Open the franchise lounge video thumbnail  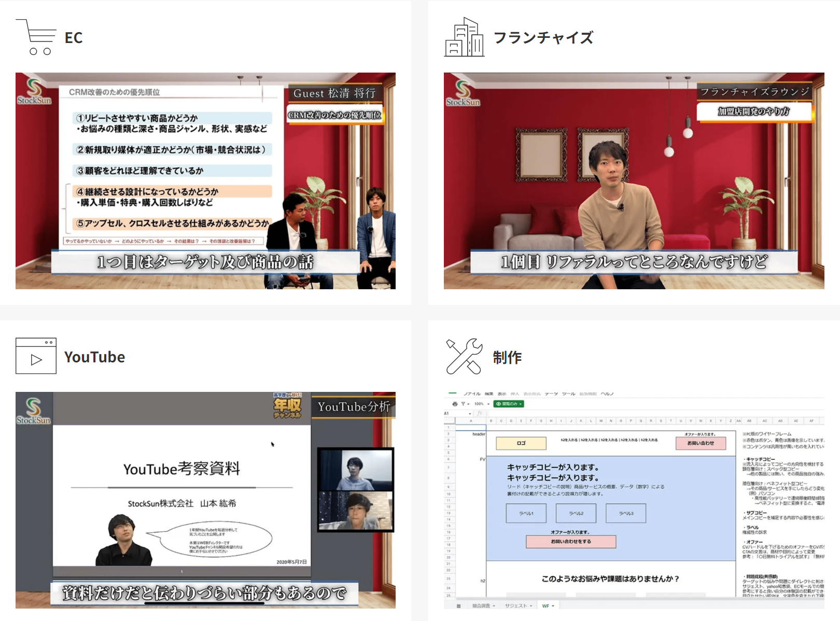[x=634, y=181]
